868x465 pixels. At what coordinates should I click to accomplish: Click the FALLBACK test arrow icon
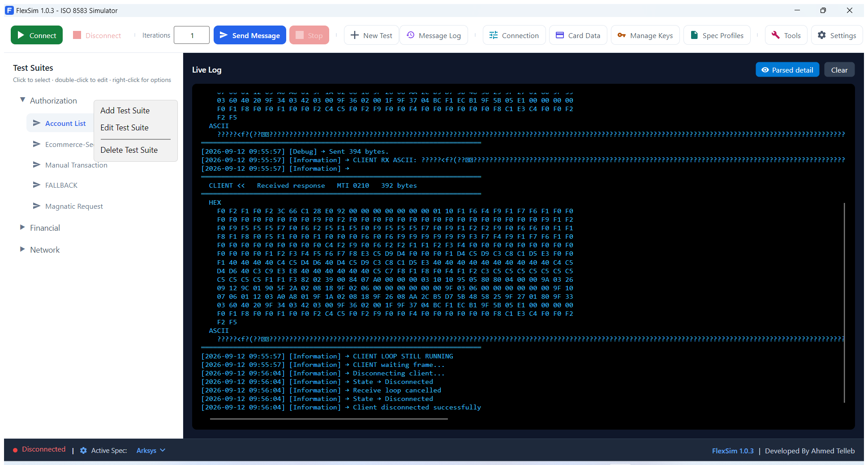37,185
